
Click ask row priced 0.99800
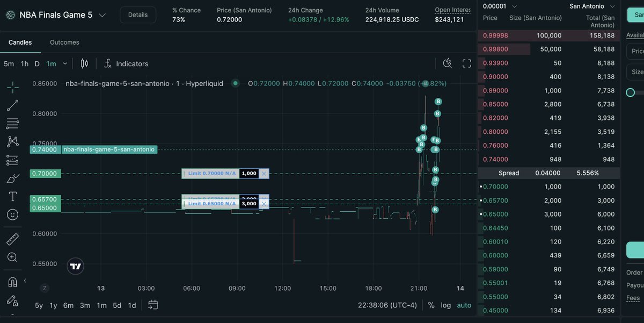pyautogui.click(x=548, y=49)
